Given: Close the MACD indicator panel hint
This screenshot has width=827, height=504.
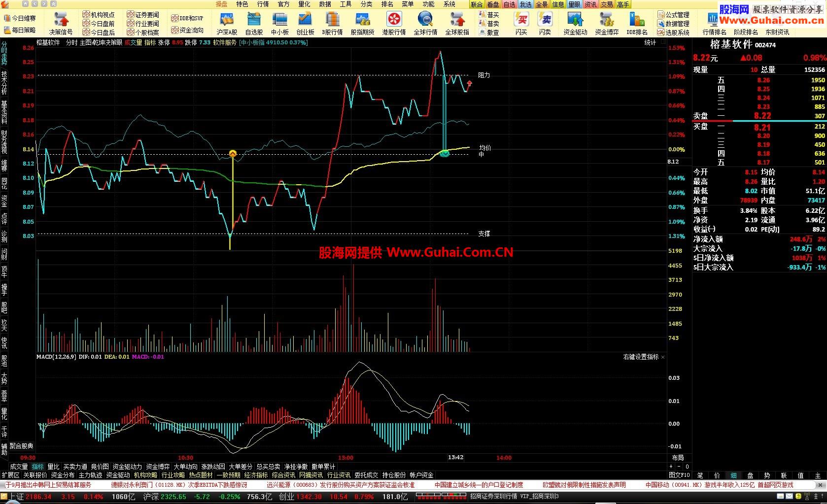Looking at the screenshot, I should click(x=663, y=357).
